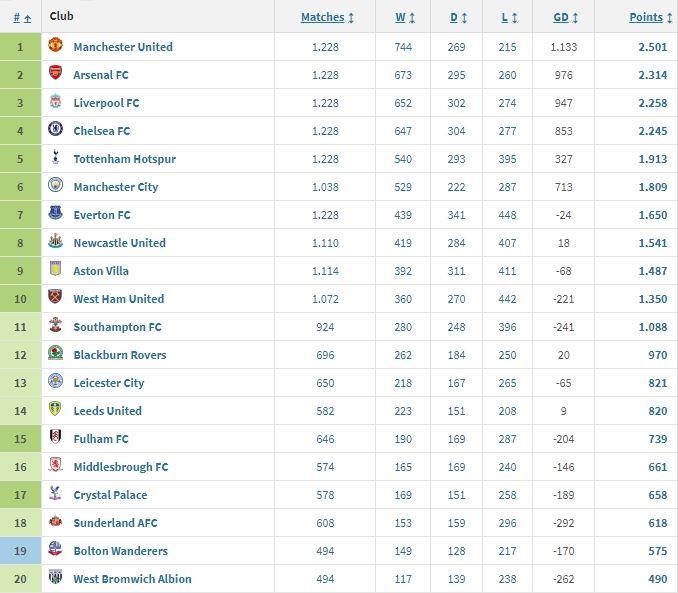
Task: Click the Arsenal FC club crest
Action: [x=55, y=73]
